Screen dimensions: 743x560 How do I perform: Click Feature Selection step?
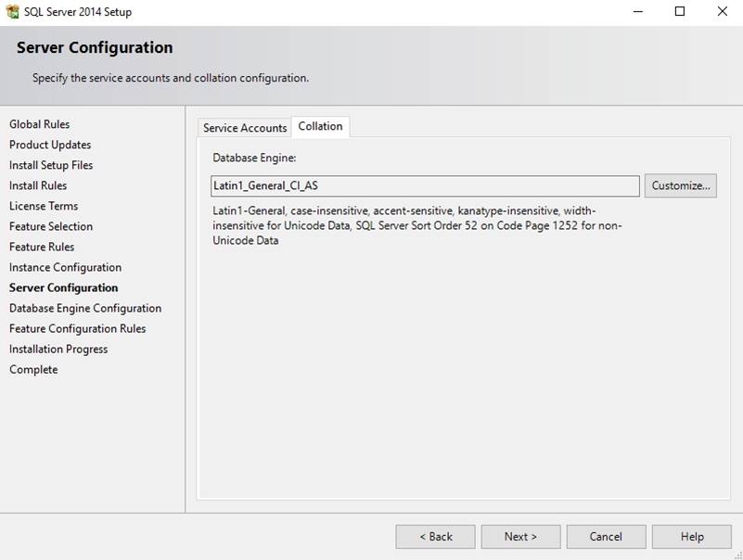point(51,226)
